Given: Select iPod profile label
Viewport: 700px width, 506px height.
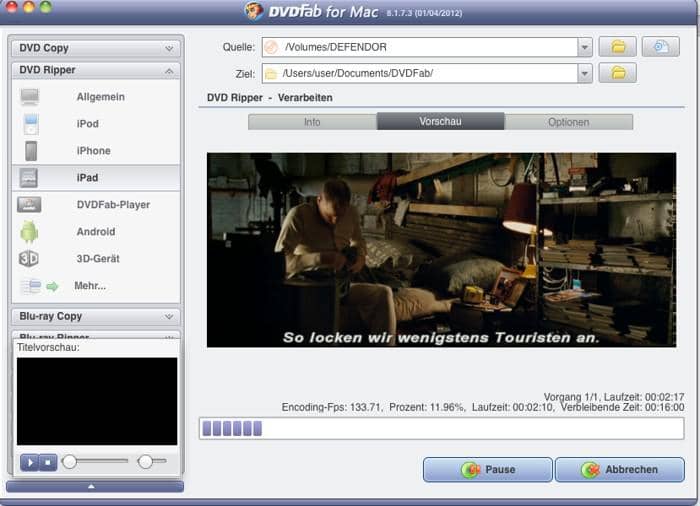Looking at the screenshot, I should (x=88, y=124).
